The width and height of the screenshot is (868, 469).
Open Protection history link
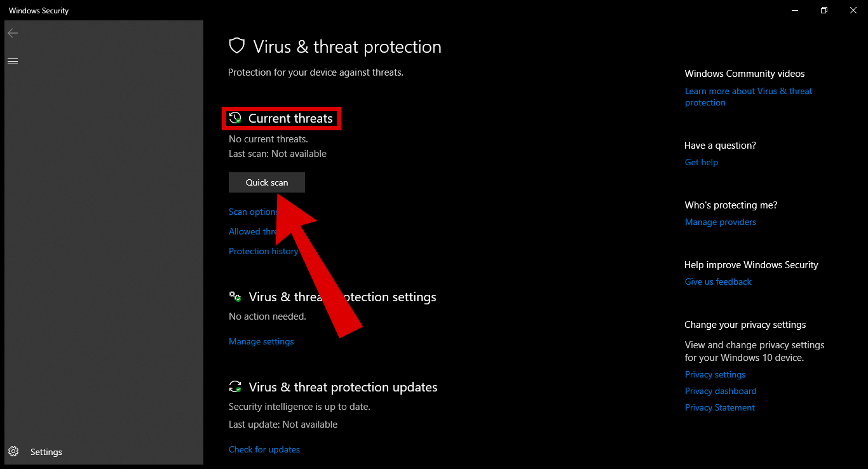pos(262,252)
